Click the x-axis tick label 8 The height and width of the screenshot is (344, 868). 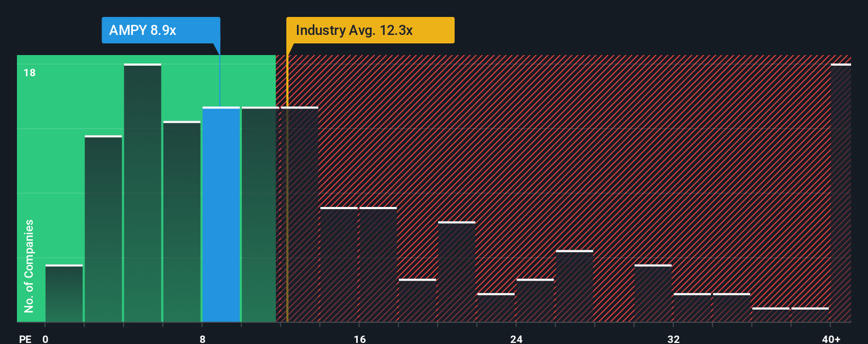point(202,339)
